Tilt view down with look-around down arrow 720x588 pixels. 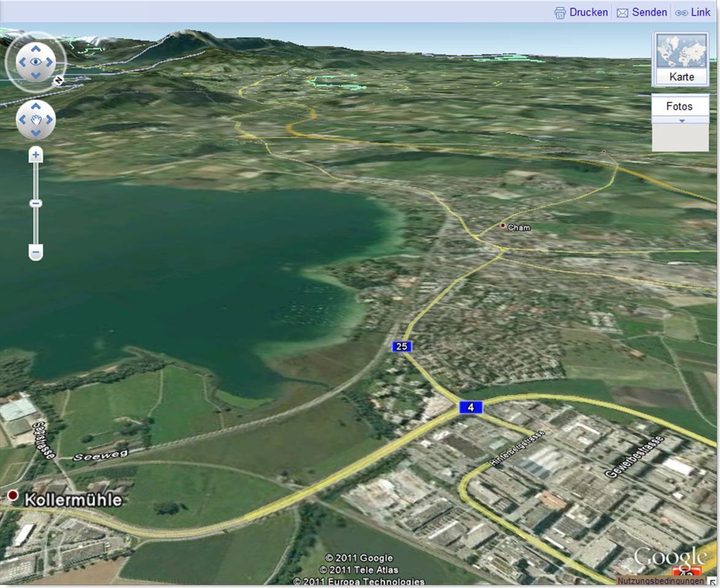[x=36, y=75]
